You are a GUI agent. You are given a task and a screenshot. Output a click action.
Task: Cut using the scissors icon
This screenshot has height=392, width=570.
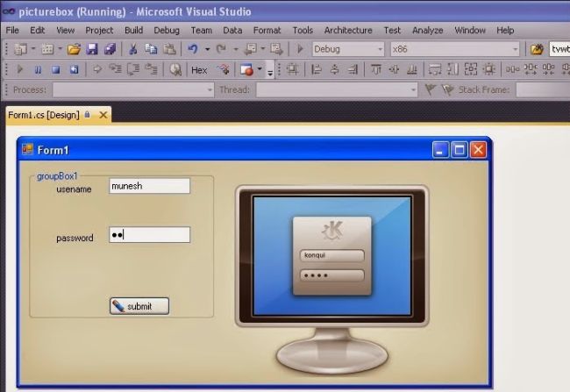[133, 49]
